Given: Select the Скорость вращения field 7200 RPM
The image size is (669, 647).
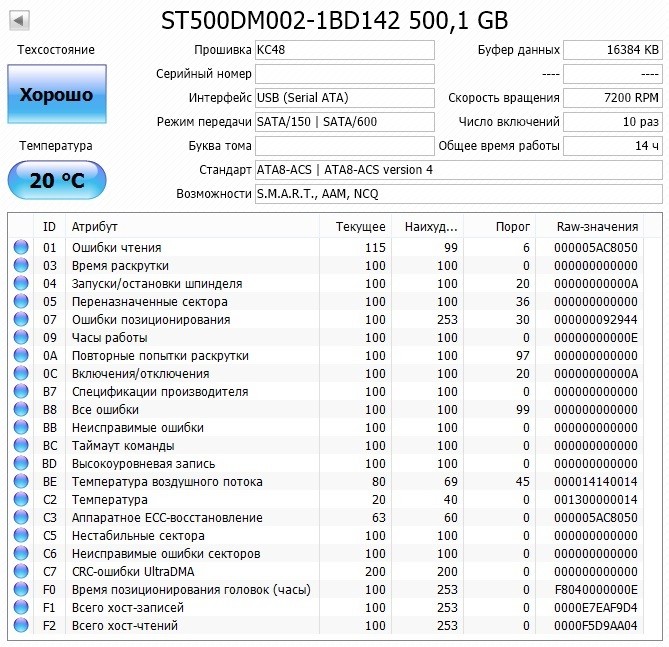Looking at the screenshot, I should [x=613, y=98].
